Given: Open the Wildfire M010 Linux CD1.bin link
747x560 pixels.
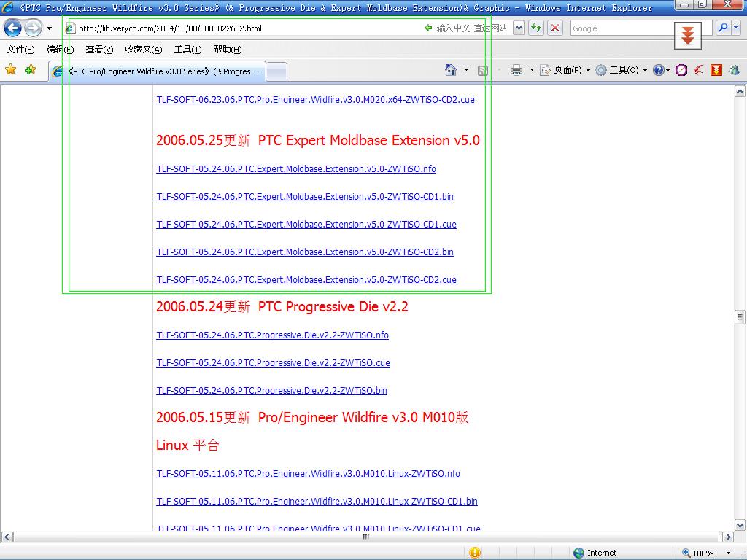Looking at the screenshot, I should pos(317,501).
